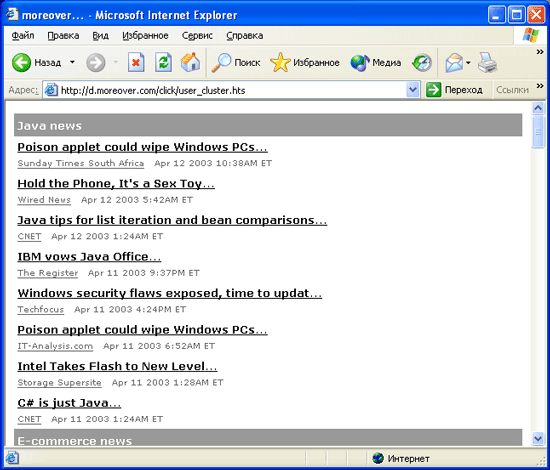This screenshot has width=550, height=470.
Task: Refresh the page with green arrows icon
Action: (x=163, y=63)
